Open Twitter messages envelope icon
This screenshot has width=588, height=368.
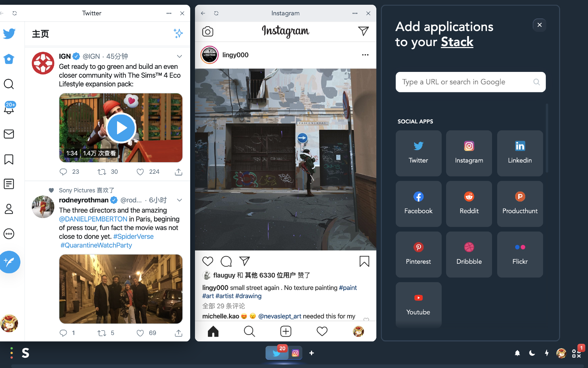(9, 134)
